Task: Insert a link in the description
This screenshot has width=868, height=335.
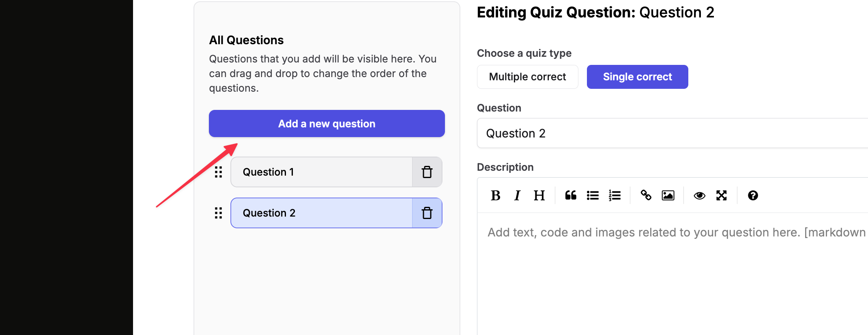Action: click(x=646, y=195)
